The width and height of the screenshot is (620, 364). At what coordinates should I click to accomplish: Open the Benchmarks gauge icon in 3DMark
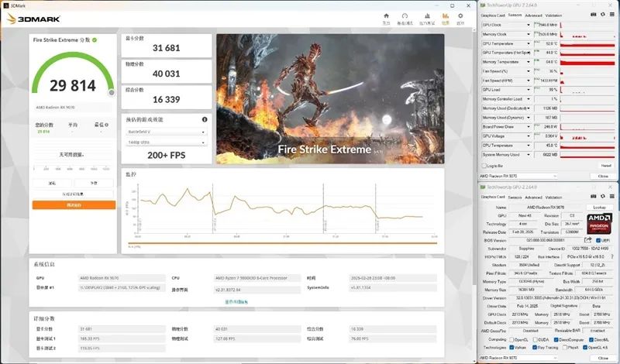click(405, 16)
